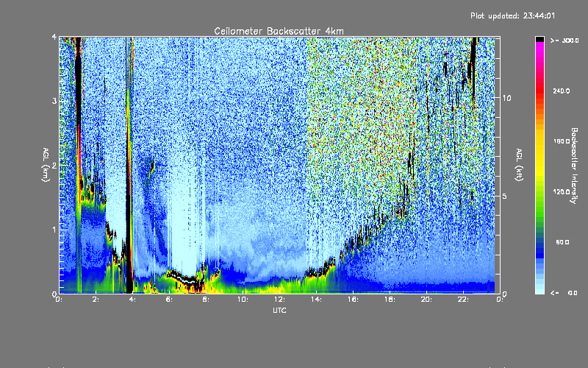Click the '5' tick on the kft axis
The image size is (588, 368).
tap(505, 197)
